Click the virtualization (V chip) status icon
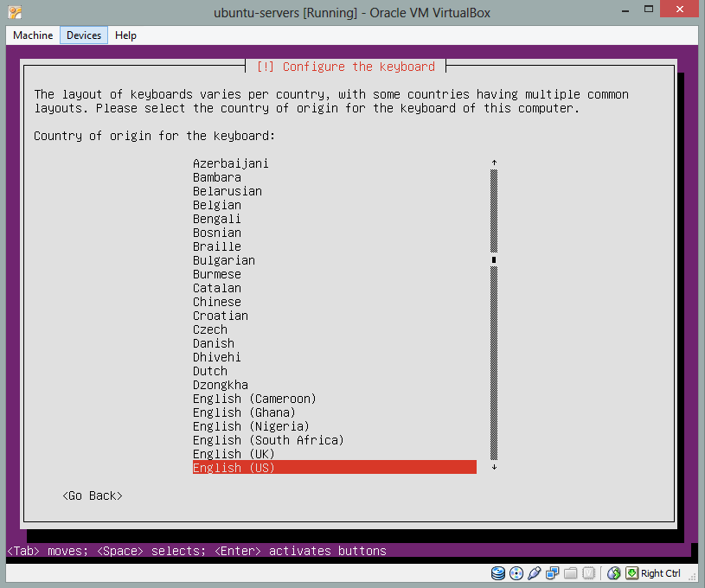705x588 pixels. [x=588, y=573]
